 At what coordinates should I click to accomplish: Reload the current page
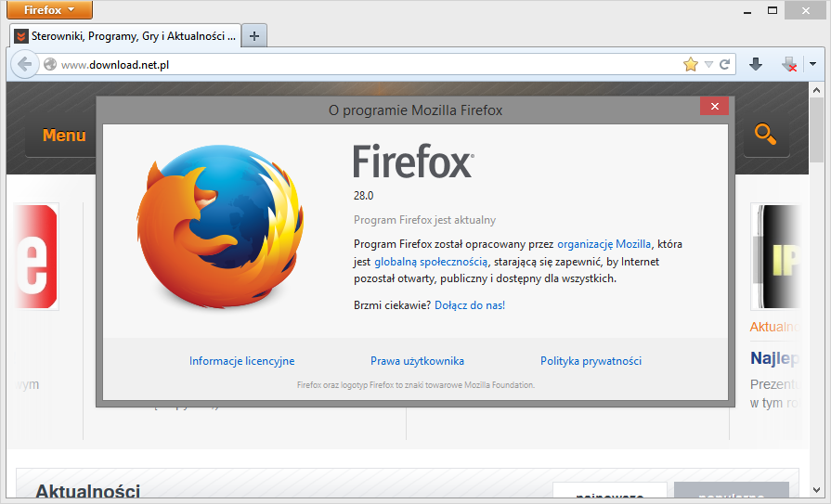[x=724, y=65]
